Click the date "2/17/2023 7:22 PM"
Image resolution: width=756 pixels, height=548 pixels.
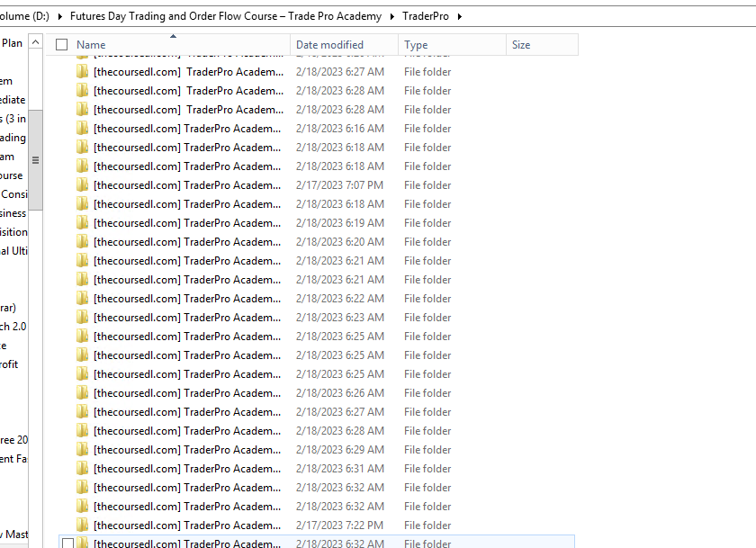(340, 525)
